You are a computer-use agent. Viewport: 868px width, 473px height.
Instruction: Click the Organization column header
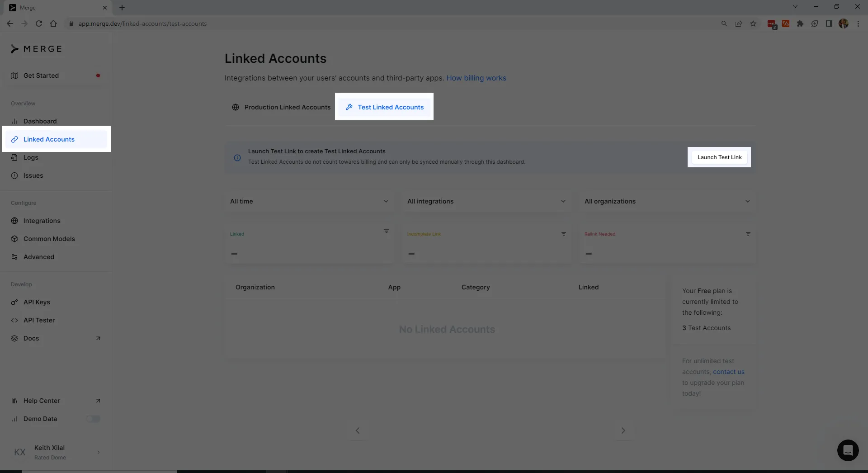point(255,287)
